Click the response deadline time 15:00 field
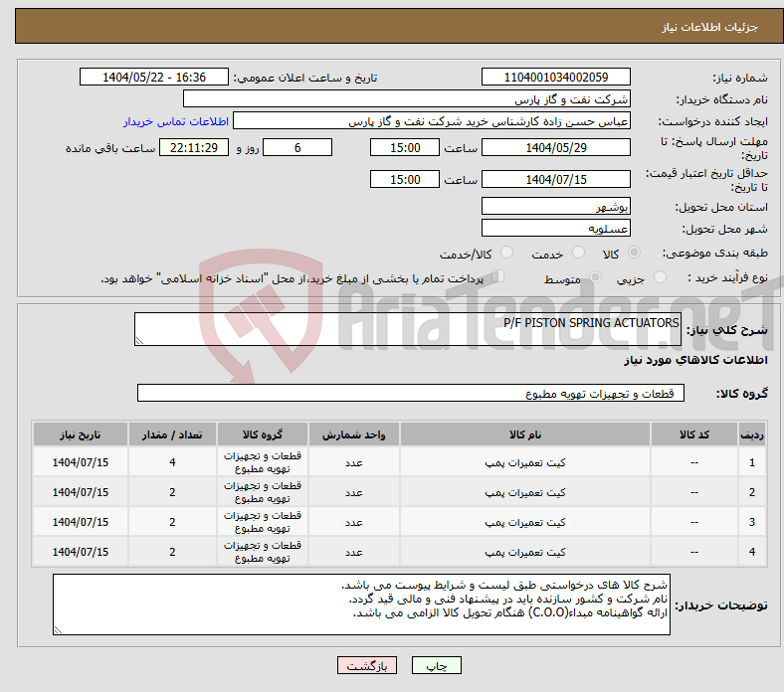Image resolution: width=784 pixels, height=692 pixels. pos(405,147)
